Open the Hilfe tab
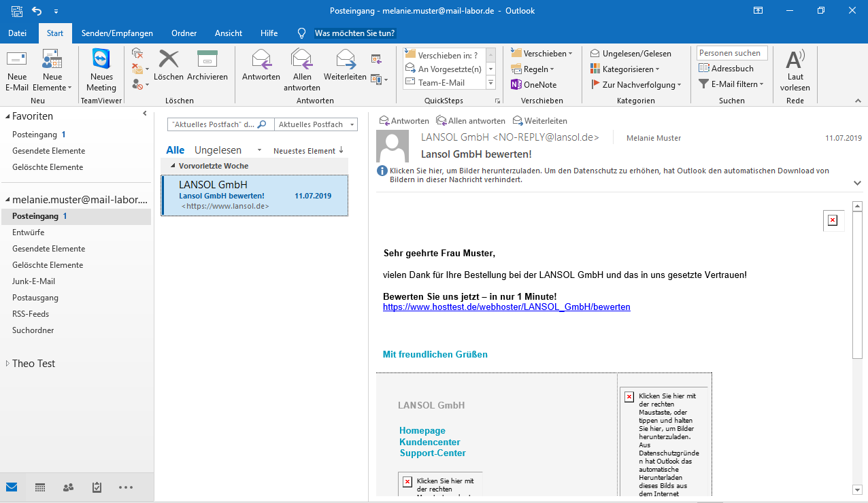This screenshot has width=868, height=503. [x=269, y=33]
